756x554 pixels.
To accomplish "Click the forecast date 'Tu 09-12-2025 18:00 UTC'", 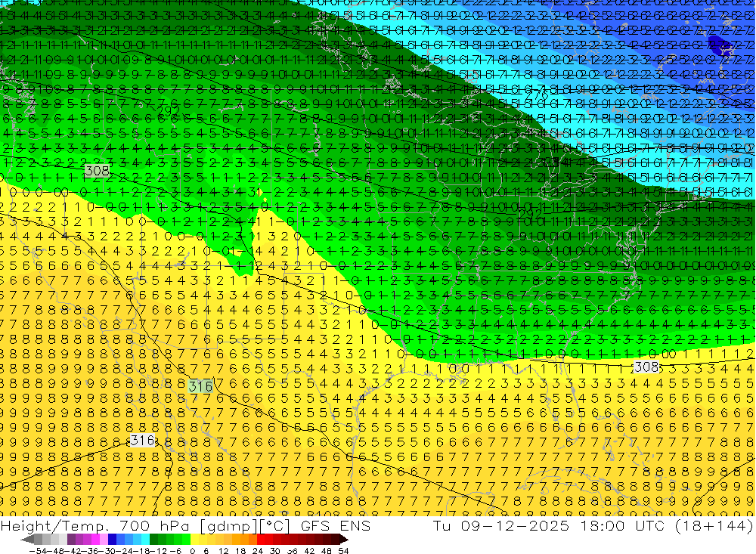I will [549, 526].
